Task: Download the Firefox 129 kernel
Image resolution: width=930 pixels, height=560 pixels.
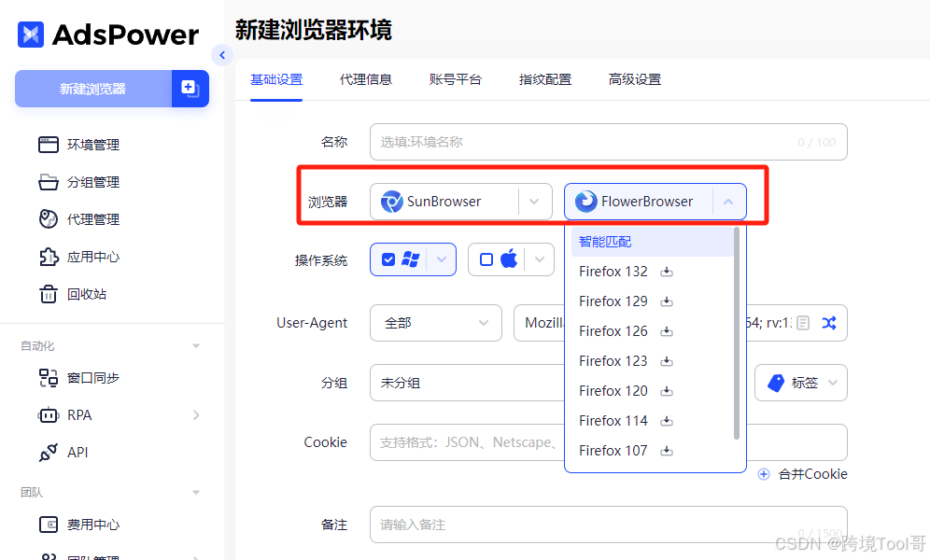Action: pos(667,301)
